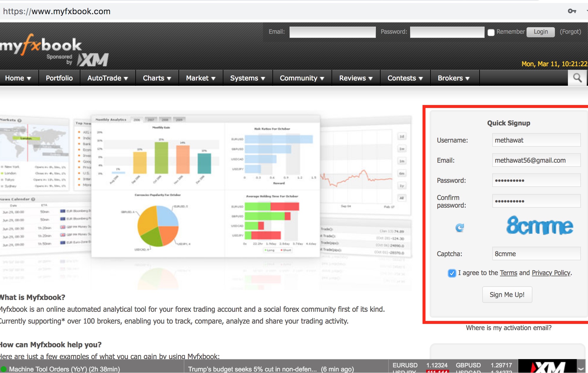
Task: Open the Portfolio menu item
Action: 59,78
